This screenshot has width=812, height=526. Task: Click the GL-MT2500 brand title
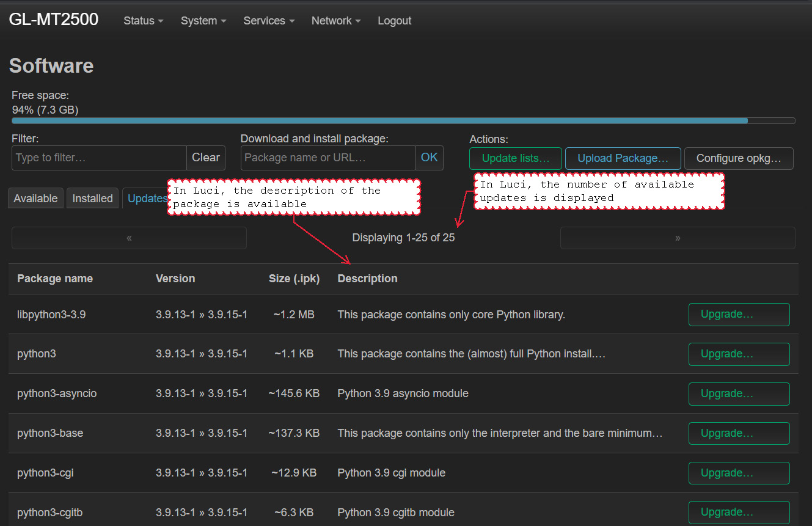point(54,20)
